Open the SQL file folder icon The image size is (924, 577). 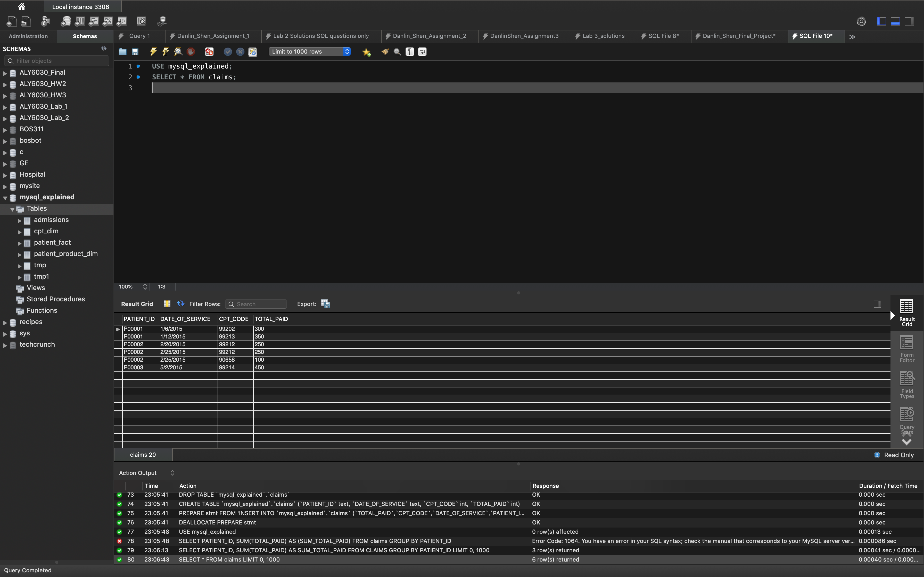(122, 52)
